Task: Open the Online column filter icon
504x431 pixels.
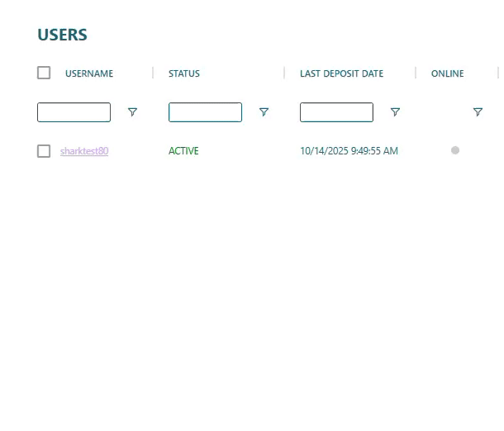Action: [x=478, y=112]
